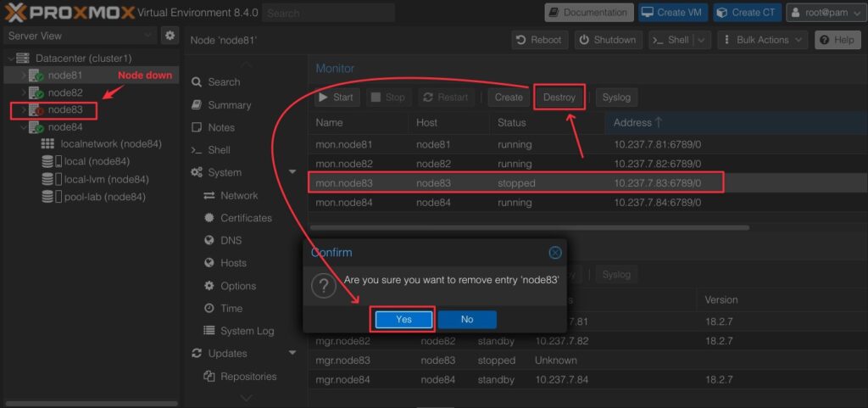Image resolution: width=868 pixels, height=408 pixels.
Task: Open local-lvm (node84) storage
Action: [106, 179]
